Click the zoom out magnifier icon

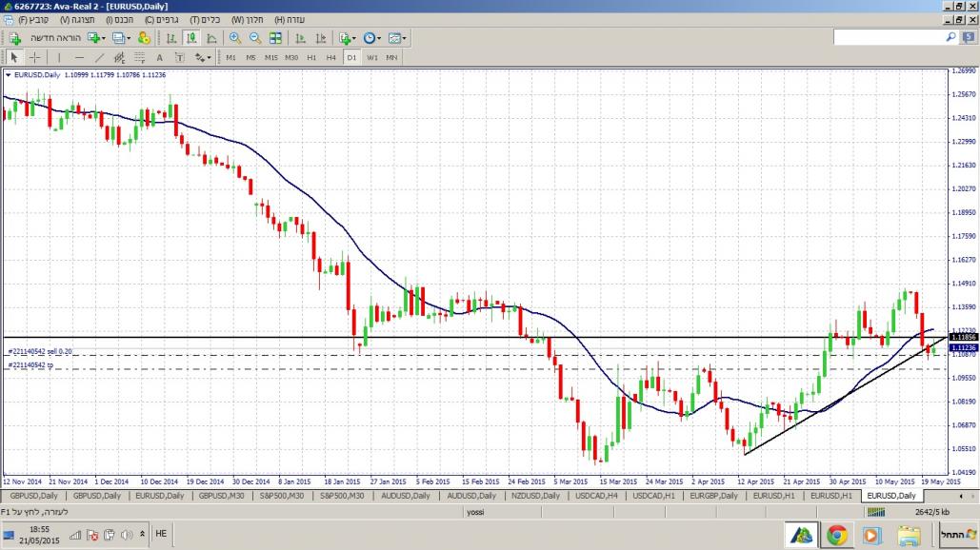coord(255,38)
